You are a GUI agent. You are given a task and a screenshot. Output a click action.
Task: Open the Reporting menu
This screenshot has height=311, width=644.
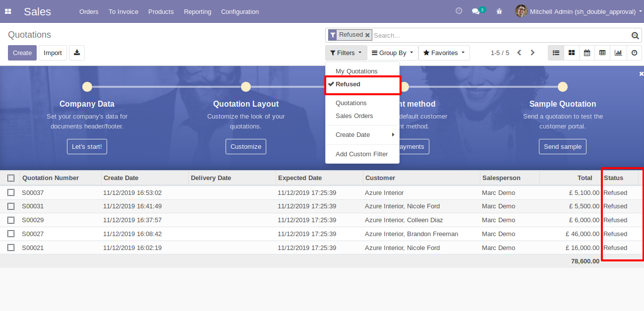[x=197, y=11]
